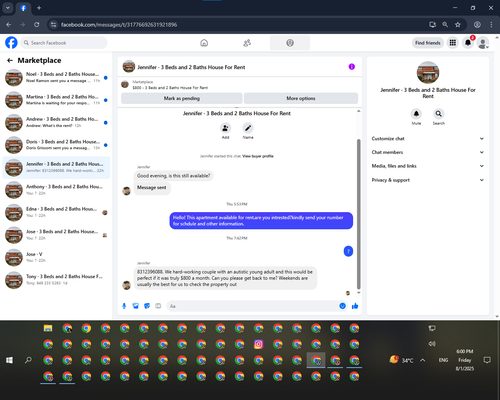The image size is (500, 400).
Task: Open Chrome three-dot menu
Action: (491, 25)
